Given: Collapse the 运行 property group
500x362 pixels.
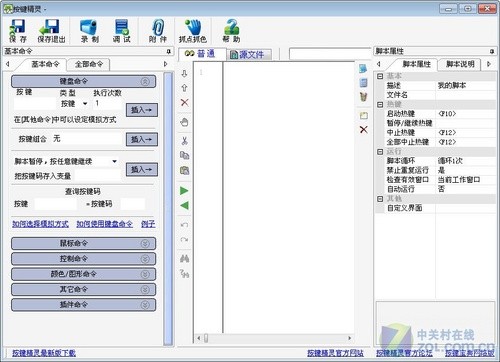Looking at the screenshot, I should pyautogui.click(x=380, y=152).
